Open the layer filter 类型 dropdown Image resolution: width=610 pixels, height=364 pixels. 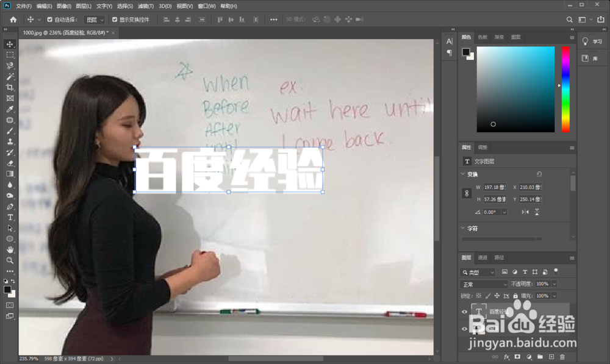coord(478,272)
